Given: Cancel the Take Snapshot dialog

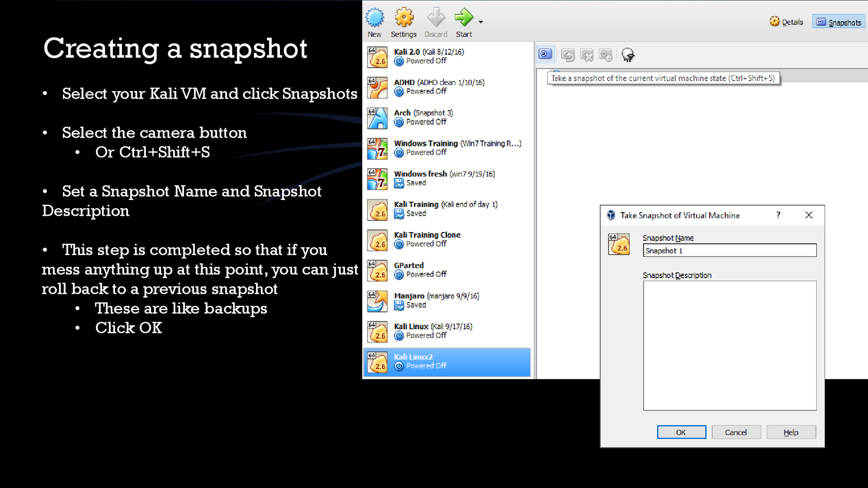Looking at the screenshot, I should coord(736,432).
